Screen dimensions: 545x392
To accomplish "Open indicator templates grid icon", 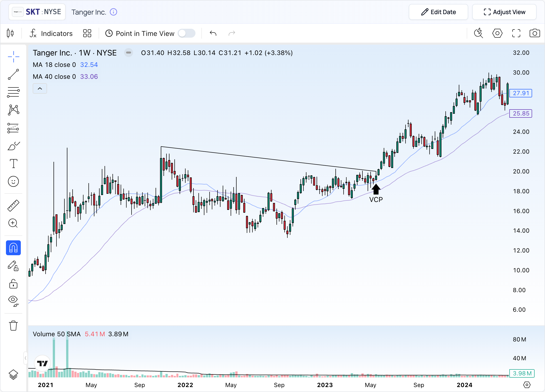I will [87, 33].
